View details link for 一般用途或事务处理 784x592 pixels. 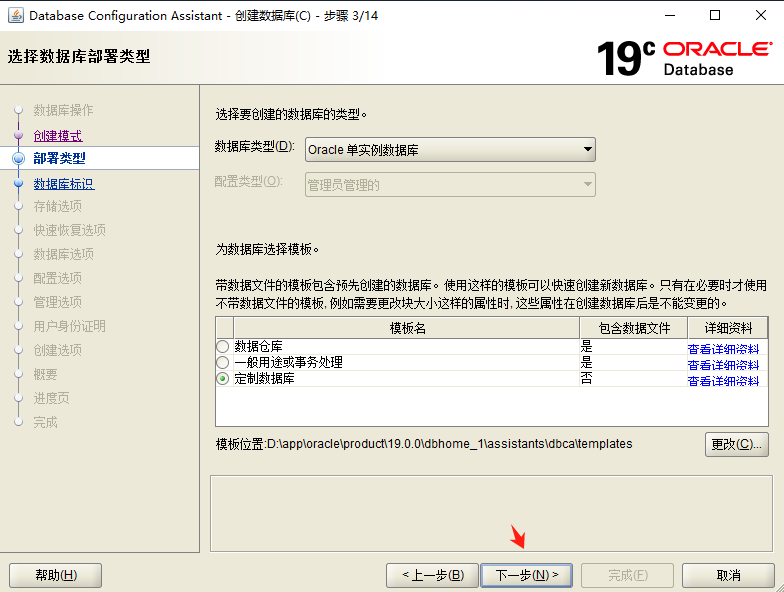[x=723, y=364]
